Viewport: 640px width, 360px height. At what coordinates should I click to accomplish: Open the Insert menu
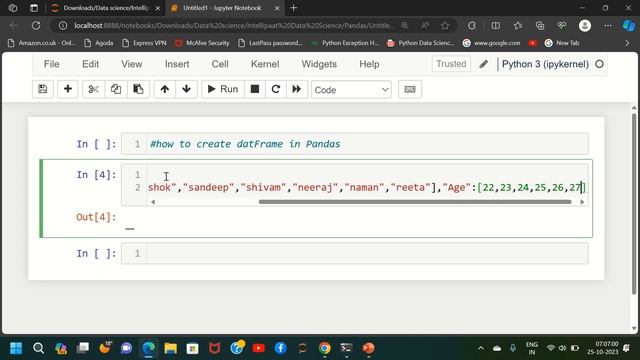177,64
